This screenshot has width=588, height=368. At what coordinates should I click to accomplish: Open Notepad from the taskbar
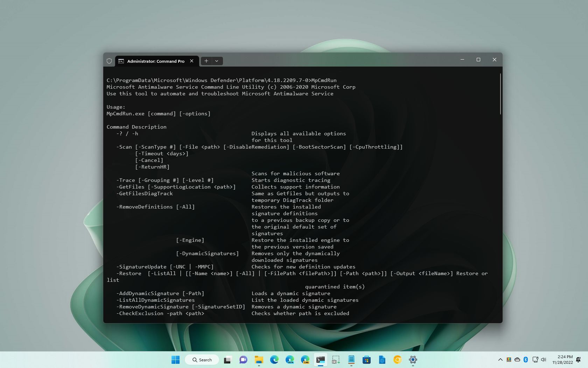351,360
